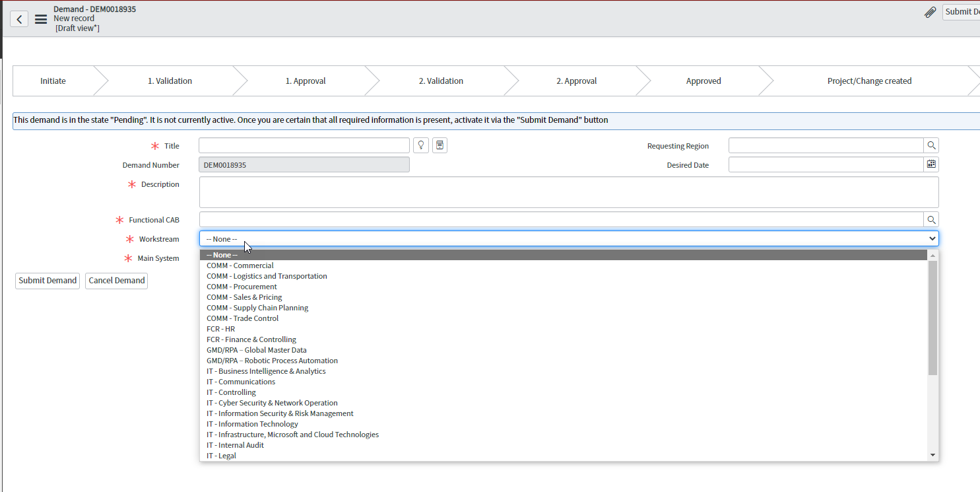Open the knowledge base icon next to Title
This screenshot has height=492, width=980.
(439, 145)
